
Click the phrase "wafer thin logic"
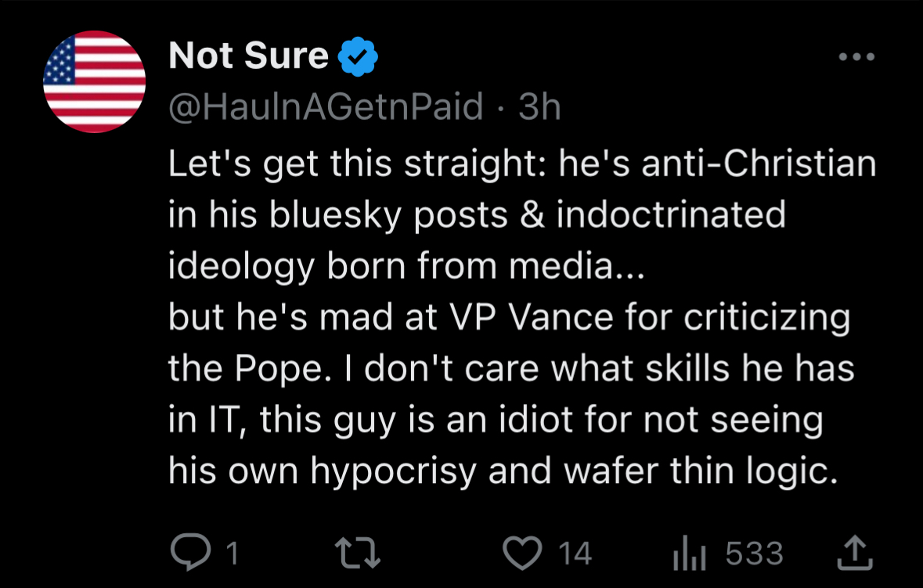[x=691, y=470]
